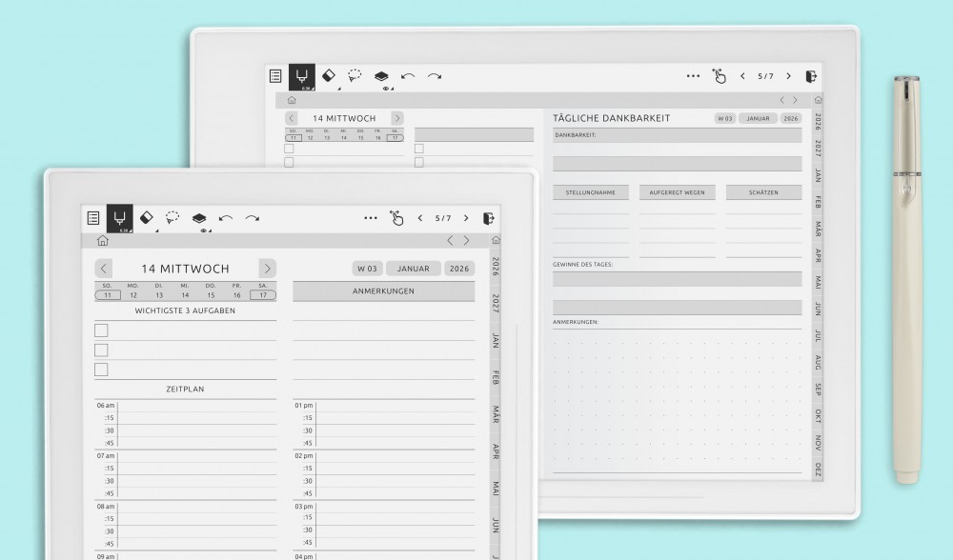
Task: Go to next day after 14 Mittwoch on the front planner
Action: [268, 269]
